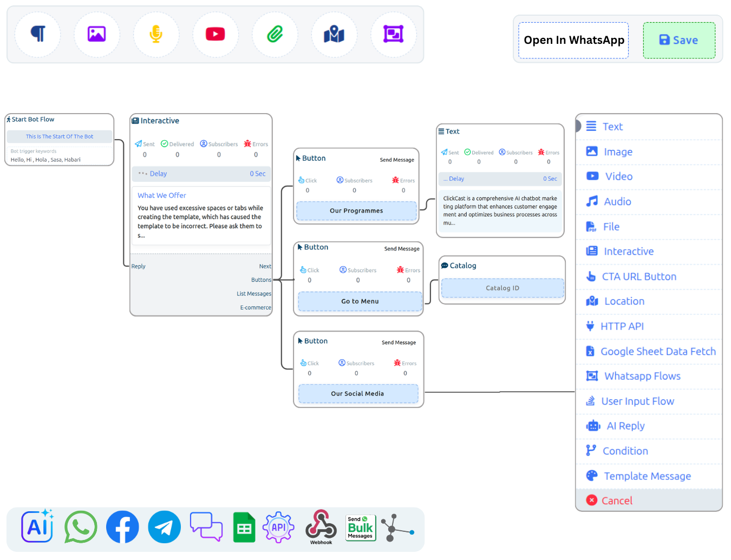Click the Buttons output of Interactive node
The height and width of the screenshot is (560, 731).
[x=261, y=280]
